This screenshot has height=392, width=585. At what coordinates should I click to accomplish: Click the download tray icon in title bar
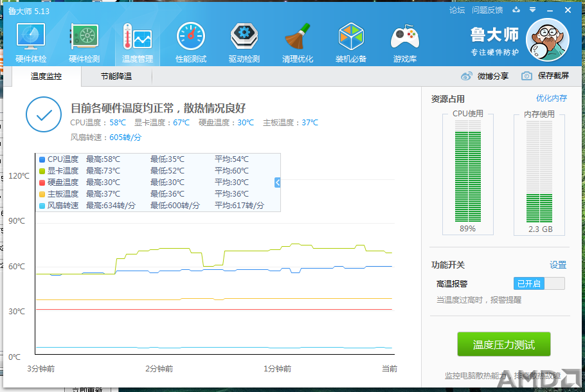tap(516, 10)
